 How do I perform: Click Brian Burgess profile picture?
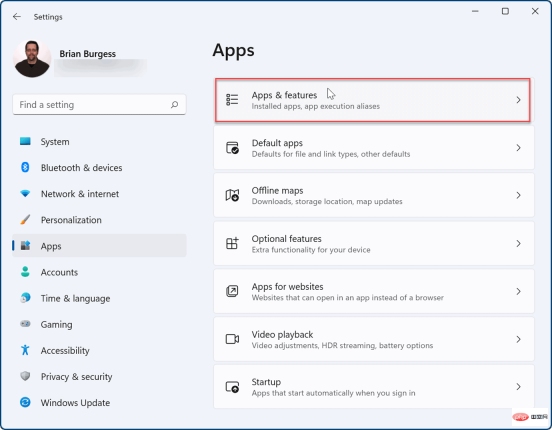click(x=32, y=58)
